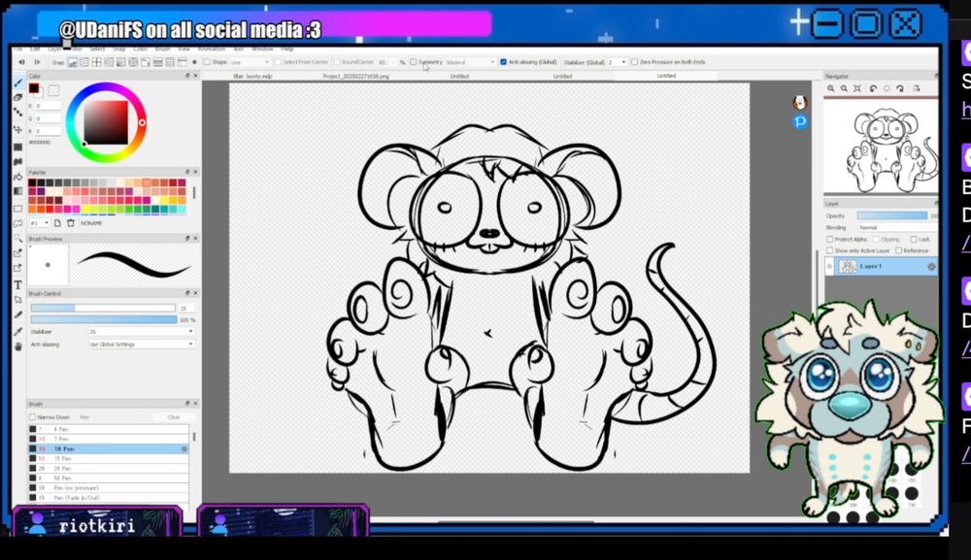The image size is (971, 560).
Task: Switch to Blair_boots.mdp tab
Action: (x=252, y=76)
